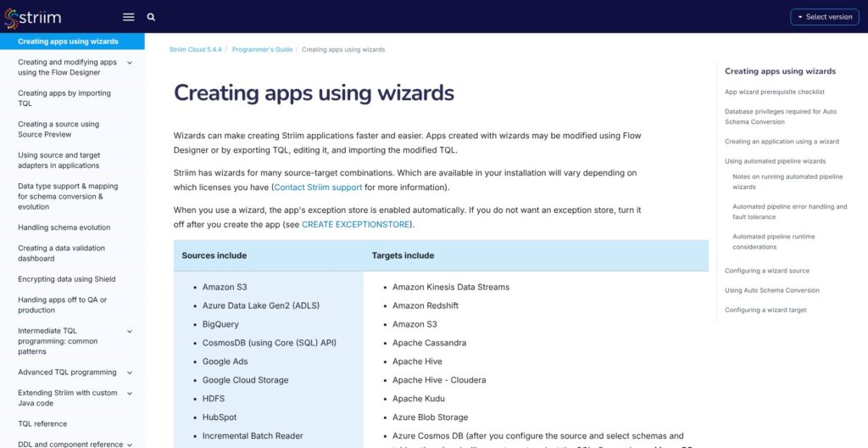Click HDFS source entry

click(213, 399)
